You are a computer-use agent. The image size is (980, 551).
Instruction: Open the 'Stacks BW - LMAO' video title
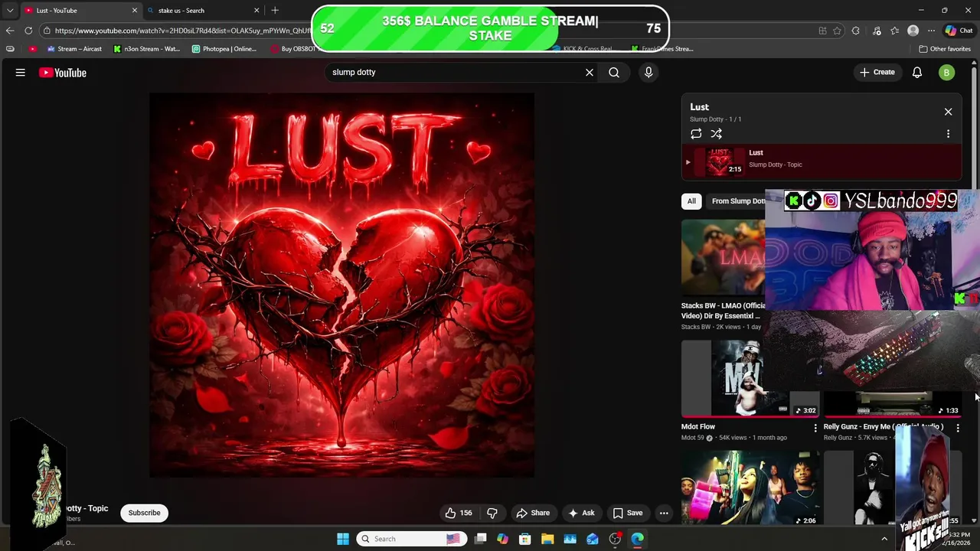723,311
